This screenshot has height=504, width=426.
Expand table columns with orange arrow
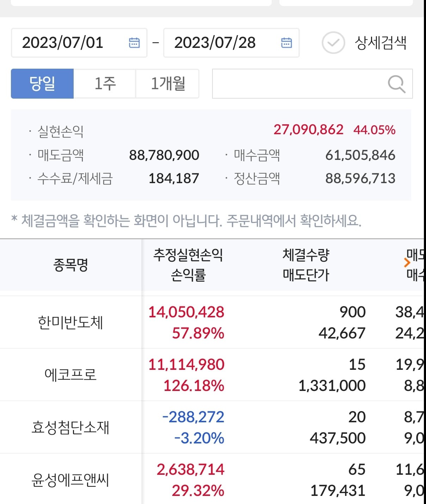[x=407, y=263]
